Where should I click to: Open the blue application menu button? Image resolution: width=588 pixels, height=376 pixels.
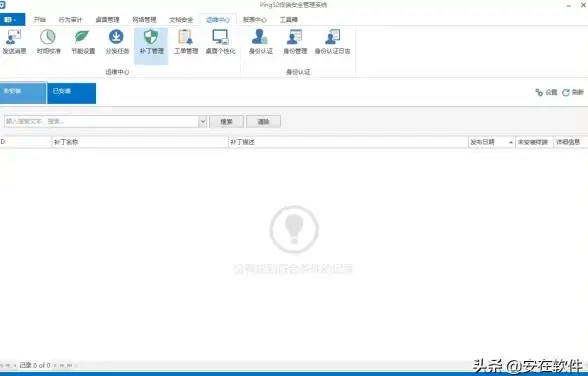pyautogui.click(x=12, y=19)
